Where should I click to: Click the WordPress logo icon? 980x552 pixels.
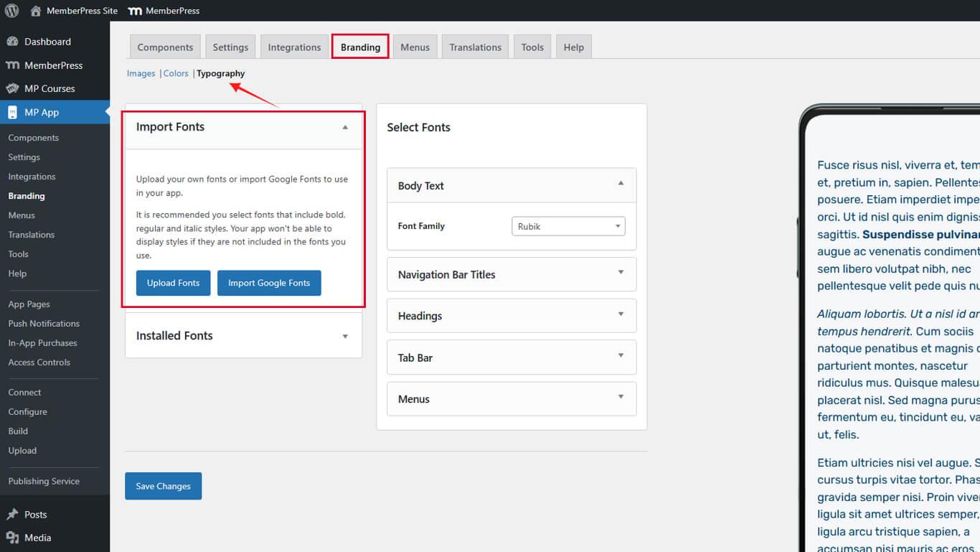pos(11,11)
